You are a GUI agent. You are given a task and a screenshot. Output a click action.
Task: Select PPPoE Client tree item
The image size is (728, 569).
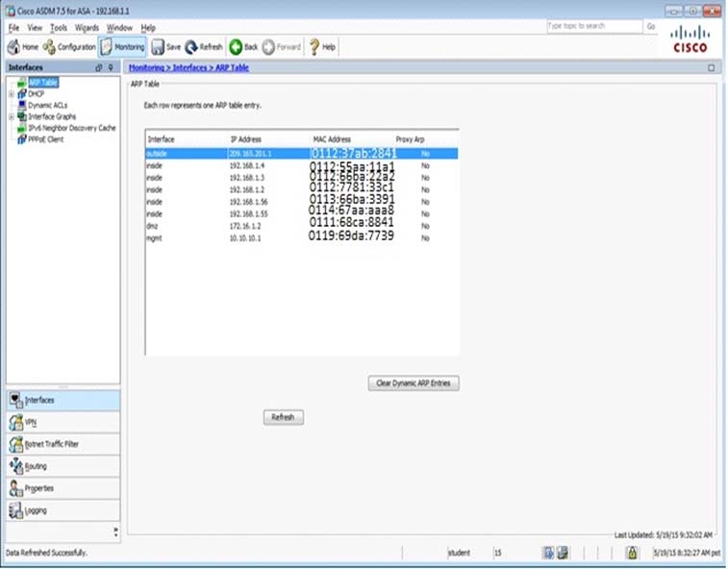45,139
